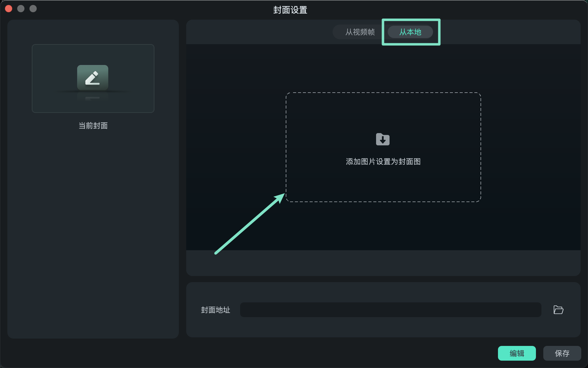Click the 封面地址 label

tap(215, 310)
